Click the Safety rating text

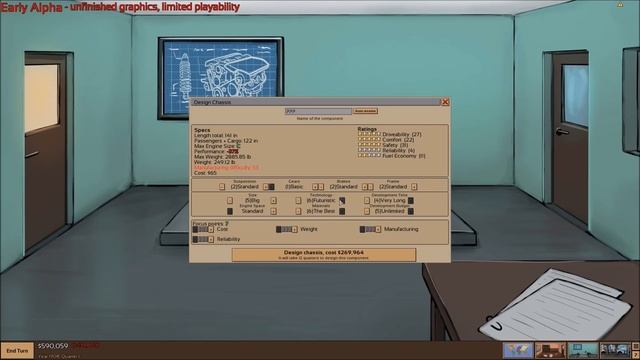coord(395,145)
